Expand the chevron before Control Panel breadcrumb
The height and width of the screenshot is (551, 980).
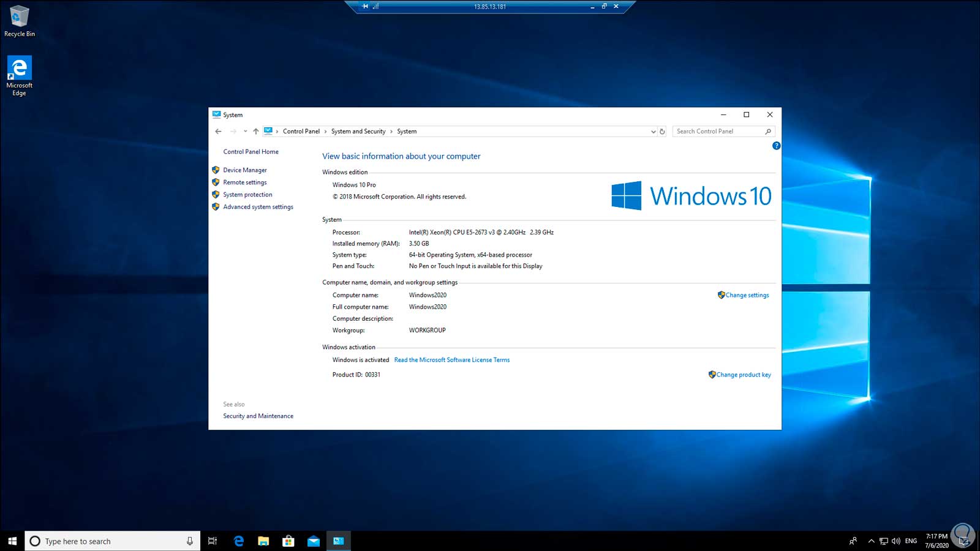(277, 132)
